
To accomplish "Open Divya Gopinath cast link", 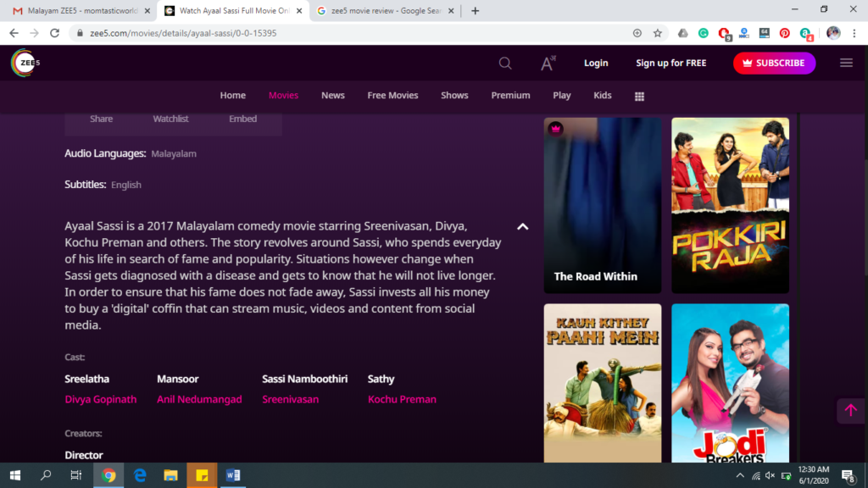I will click(101, 400).
